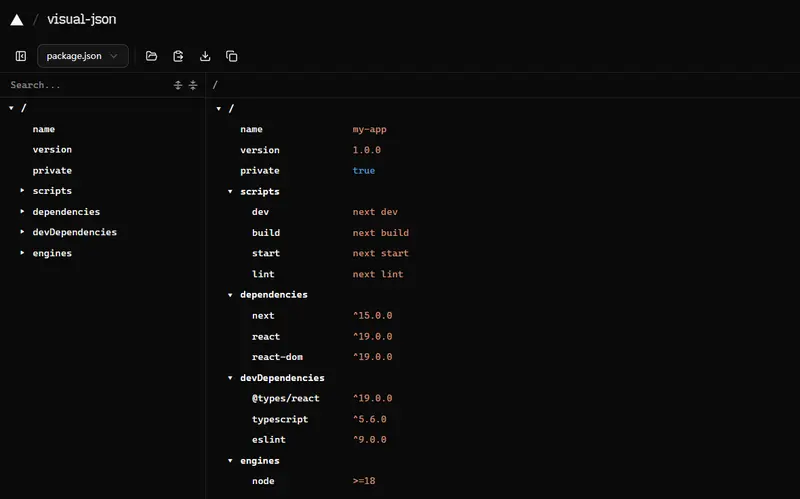Click the ^15.0.0 value for next

[372, 315]
